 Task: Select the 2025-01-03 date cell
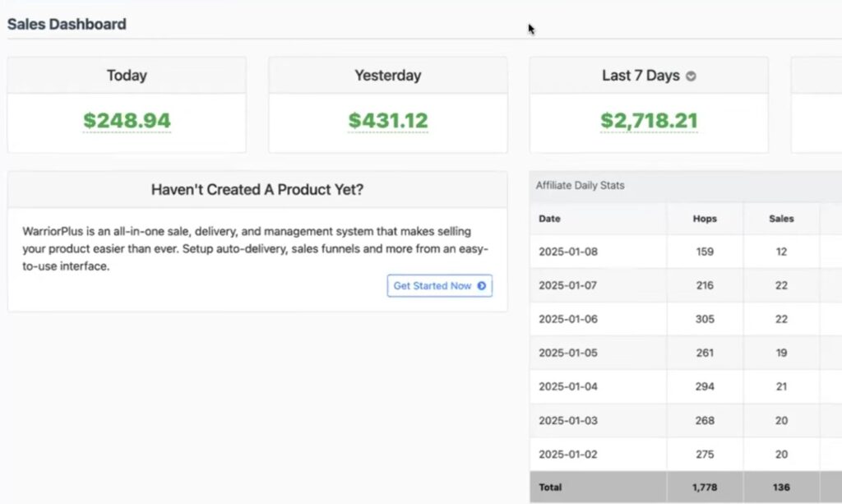568,420
